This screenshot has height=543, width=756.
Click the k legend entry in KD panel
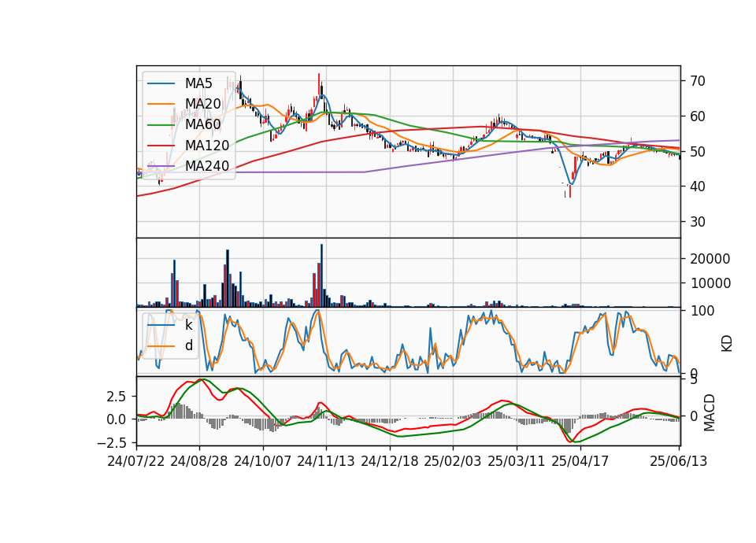pos(188,325)
